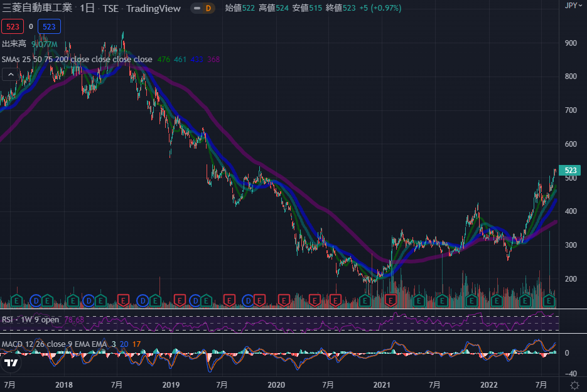The width and height of the screenshot is (587, 392).
Task: Click the 7月 label between 2020 and 2021
Action: pos(328,385)
